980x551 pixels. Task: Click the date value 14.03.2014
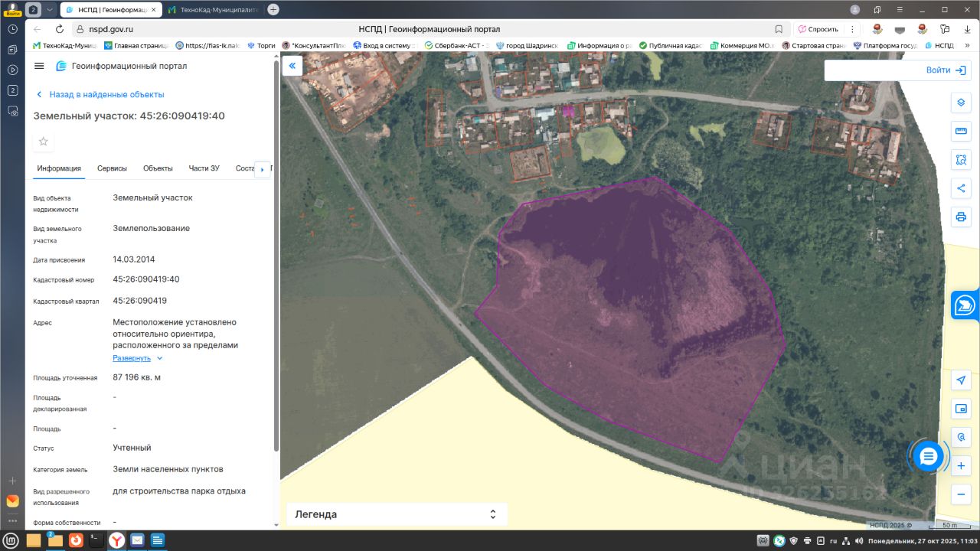(x=134, y=259)
